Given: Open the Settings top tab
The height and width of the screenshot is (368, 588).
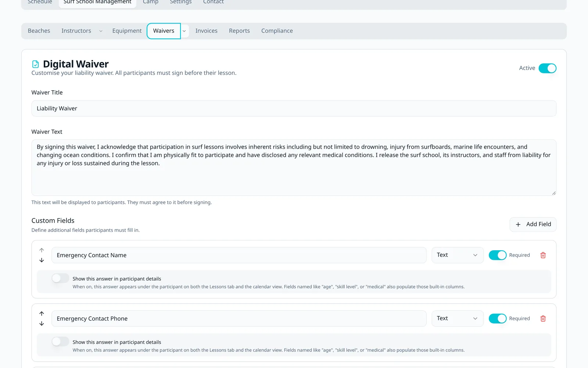Looking at the screenshot, I should tap(181, 2).
